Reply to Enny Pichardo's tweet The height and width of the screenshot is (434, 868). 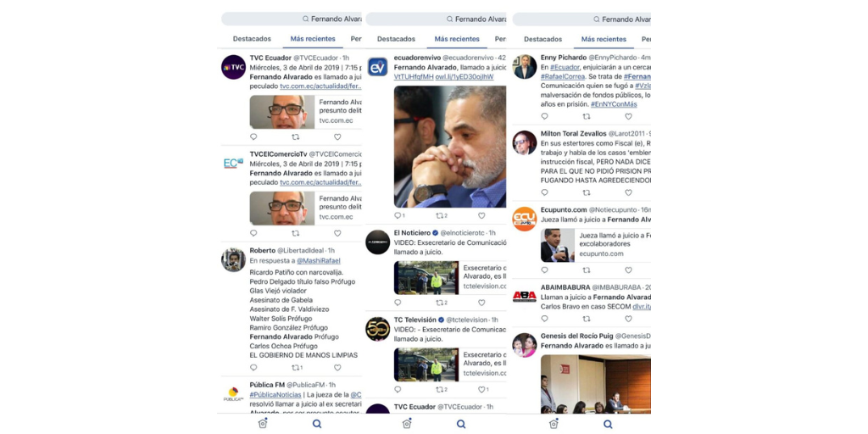coord(545,116)
